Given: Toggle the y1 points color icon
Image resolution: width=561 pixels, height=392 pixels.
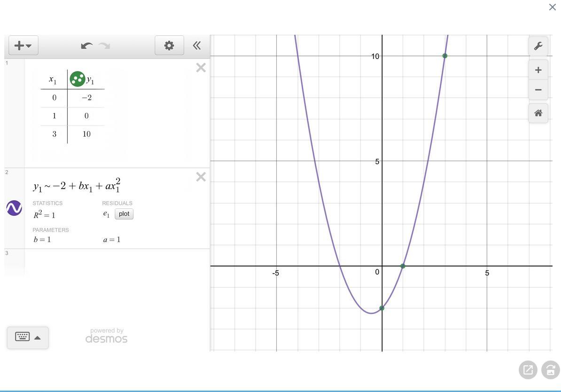Looking at the screenshot, I should (x=77, y=79).
